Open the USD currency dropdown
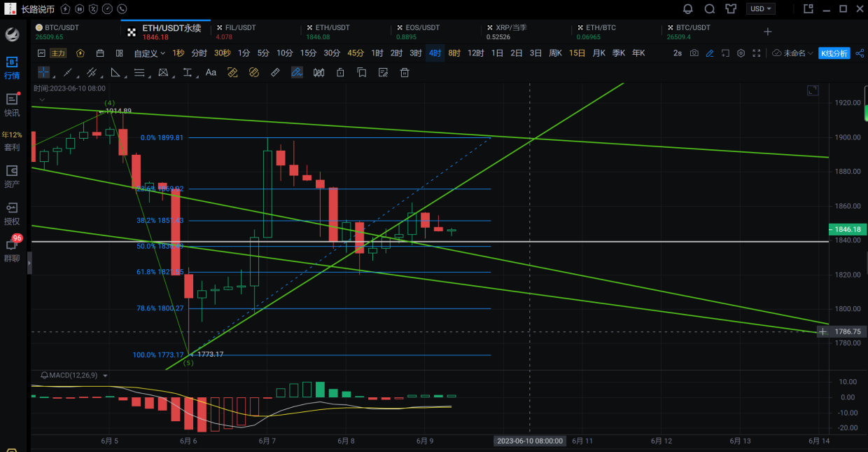Image resolution: width=868 pixels, height=452 pixels. (x=760, y=9)
